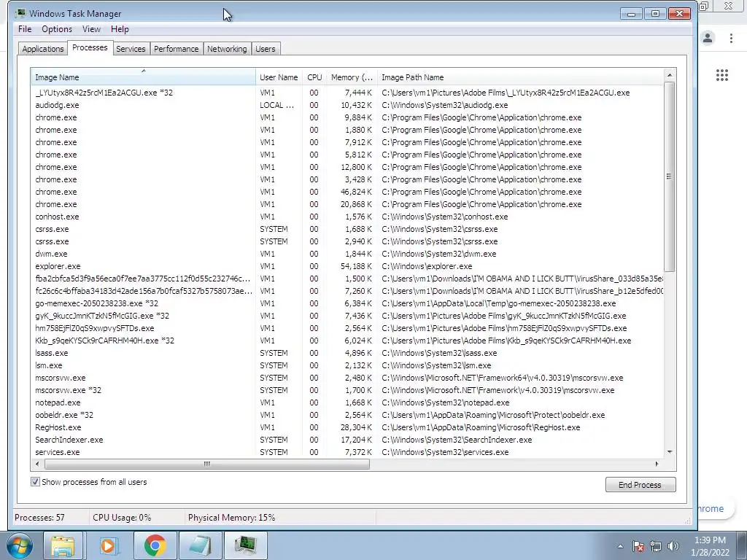Select the Task Manager taskbar button
Image resolution: width=747 pixels, height=560 pixels.
pyautogui.click(x=245, y=545)
